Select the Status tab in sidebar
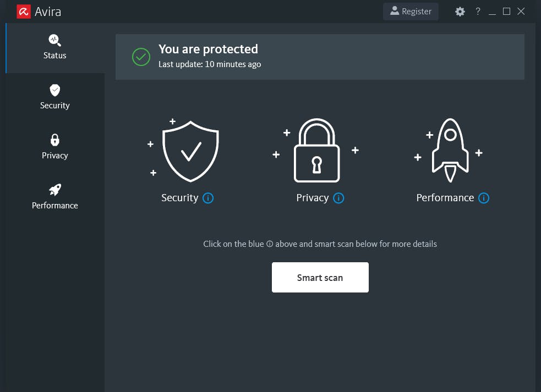Image resolution: width=541 pixels, height=392 pixels. tap(54, 48)
